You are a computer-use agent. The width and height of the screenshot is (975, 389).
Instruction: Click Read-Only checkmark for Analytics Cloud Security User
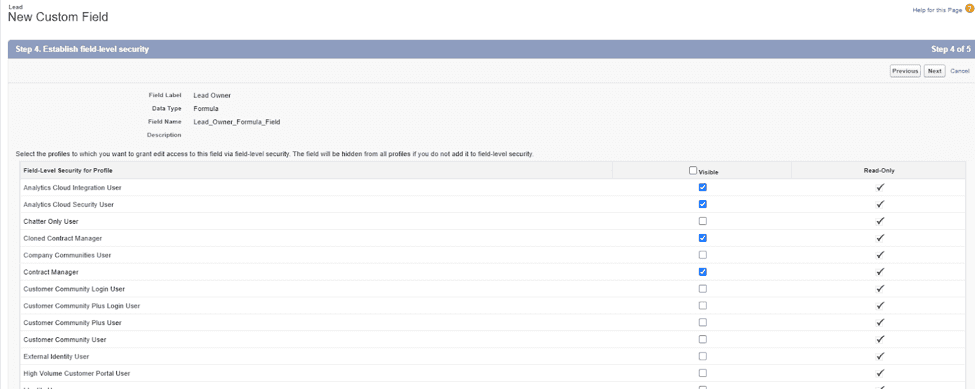pos(880,204)
